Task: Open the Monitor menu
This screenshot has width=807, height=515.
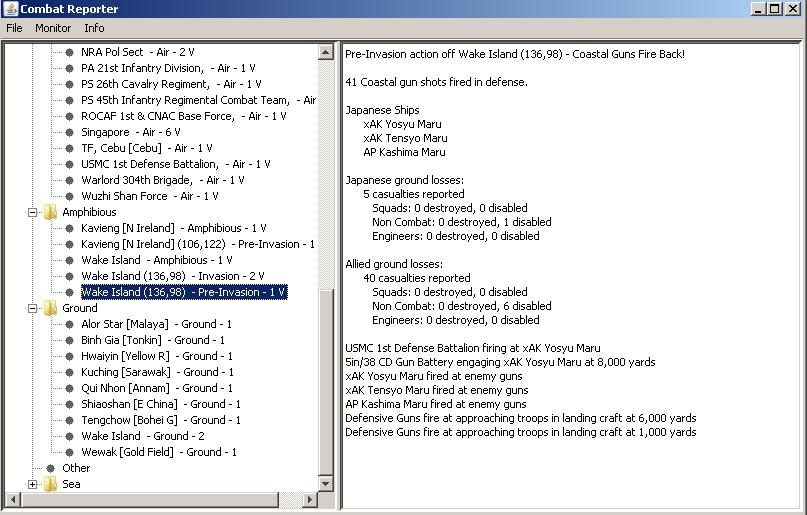Action: click(53, 28)
